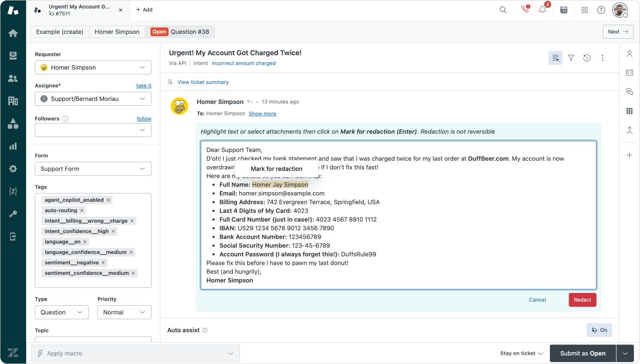
Task: Open the calendar icon in top bar
Action: coord(564,10)
